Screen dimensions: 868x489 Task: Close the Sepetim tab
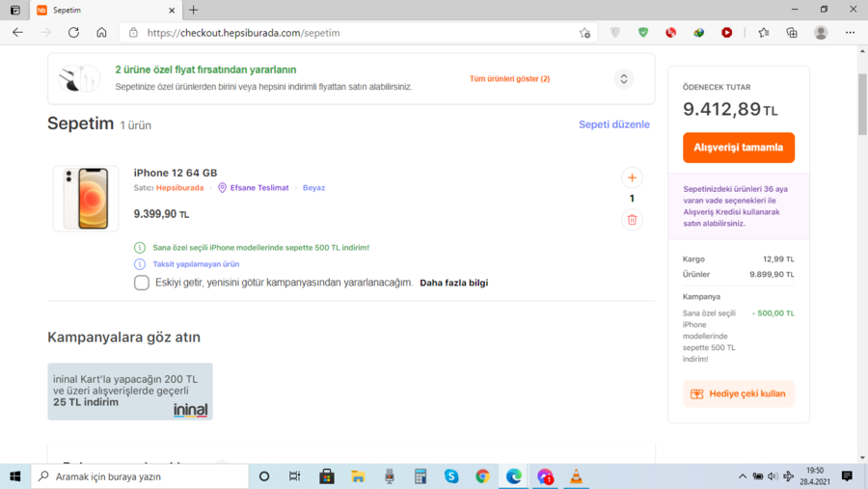click(x=172, y=10)
